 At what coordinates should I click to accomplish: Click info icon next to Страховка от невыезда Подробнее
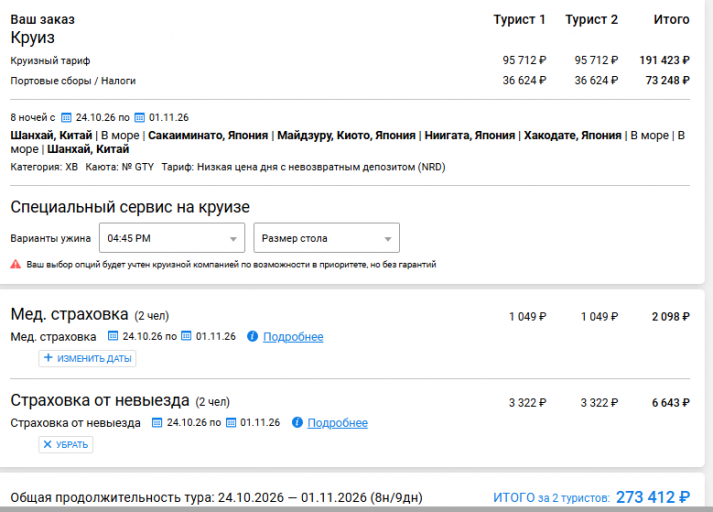pos(297,422)
